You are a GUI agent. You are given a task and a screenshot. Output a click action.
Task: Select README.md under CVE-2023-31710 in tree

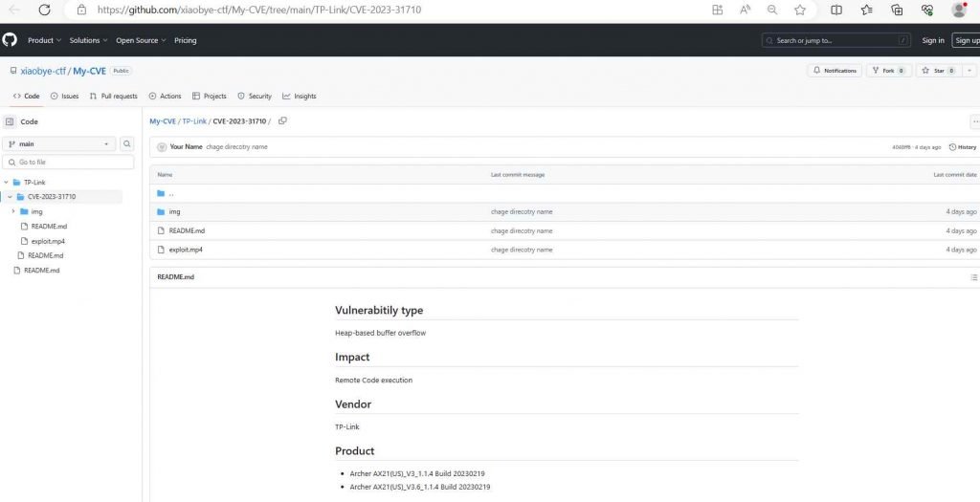click(49, 226)
